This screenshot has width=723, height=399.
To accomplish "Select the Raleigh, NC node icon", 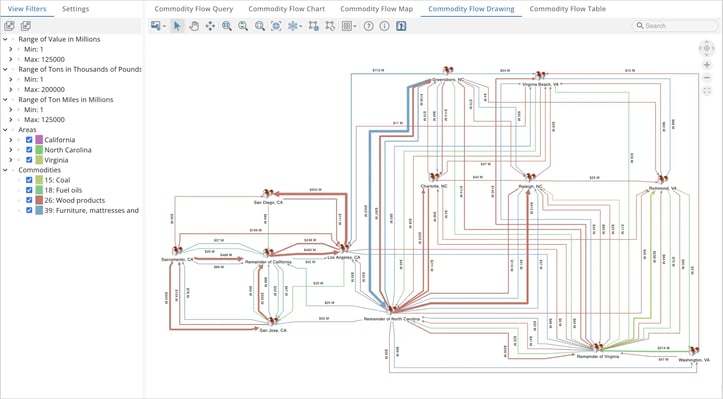I will tap(530, 177).
